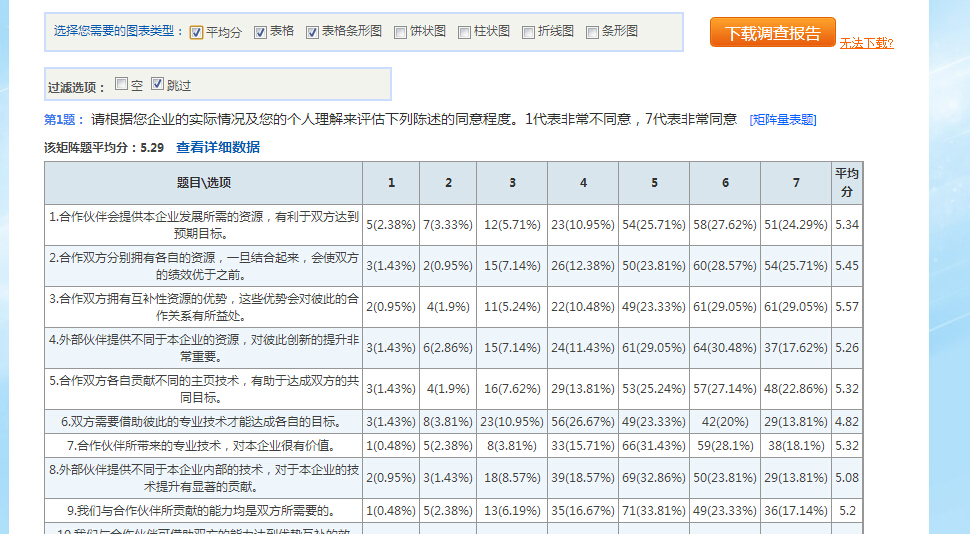
Task: Uncheck the 跳过 filter option
Action: [158, 84]
